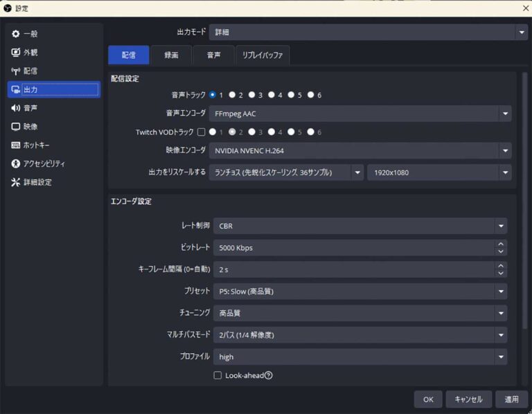Enable the Look-ahead checkbox

coord(218,375)
